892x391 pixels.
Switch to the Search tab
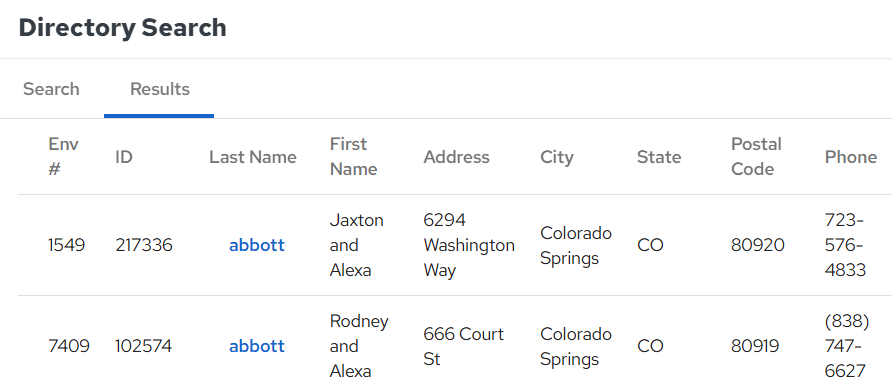coord(51,89)
